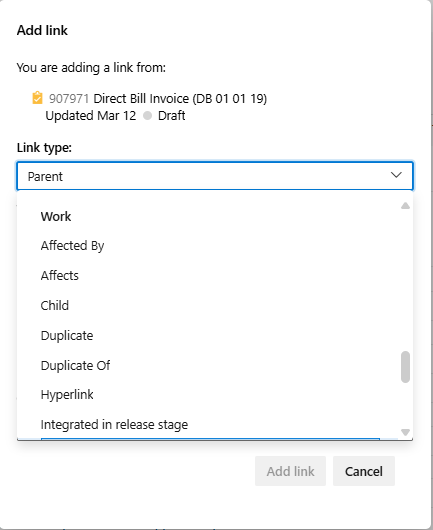Click the dropdown list scroll down arrow

tap(405, 432)
